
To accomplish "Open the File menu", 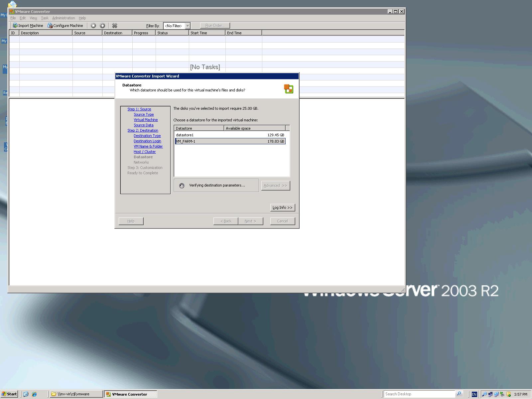I will click(13, 18).
